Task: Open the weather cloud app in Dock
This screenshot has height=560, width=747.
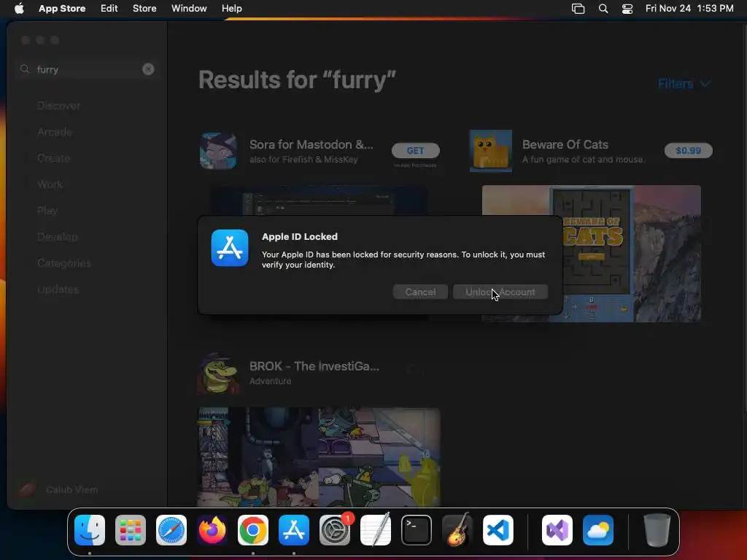Action: pyautogui.click(x=598, y=530)
